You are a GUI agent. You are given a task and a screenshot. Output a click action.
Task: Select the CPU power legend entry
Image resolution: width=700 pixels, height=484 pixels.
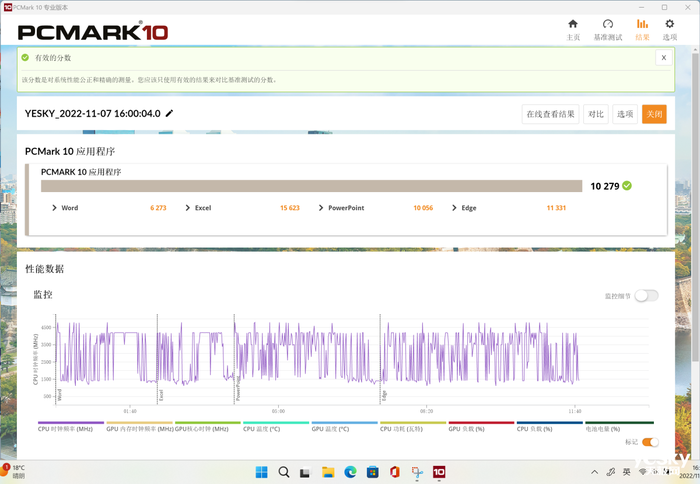(x=413, y=426)
